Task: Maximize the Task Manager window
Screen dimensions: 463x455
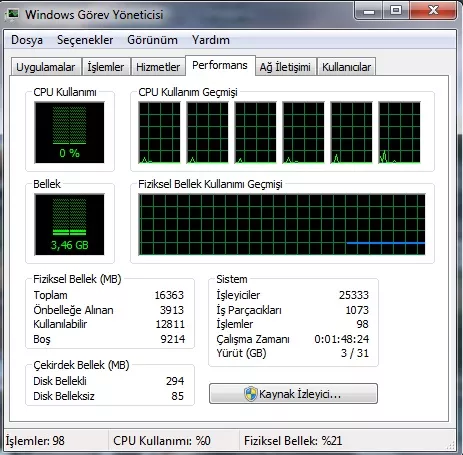Action: coord(396,11)
